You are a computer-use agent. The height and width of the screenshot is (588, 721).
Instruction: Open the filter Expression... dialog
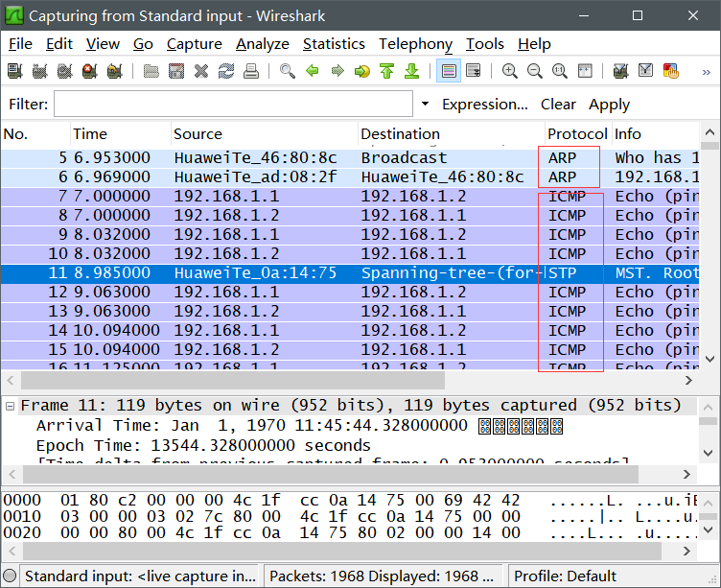tap(485, 105)
